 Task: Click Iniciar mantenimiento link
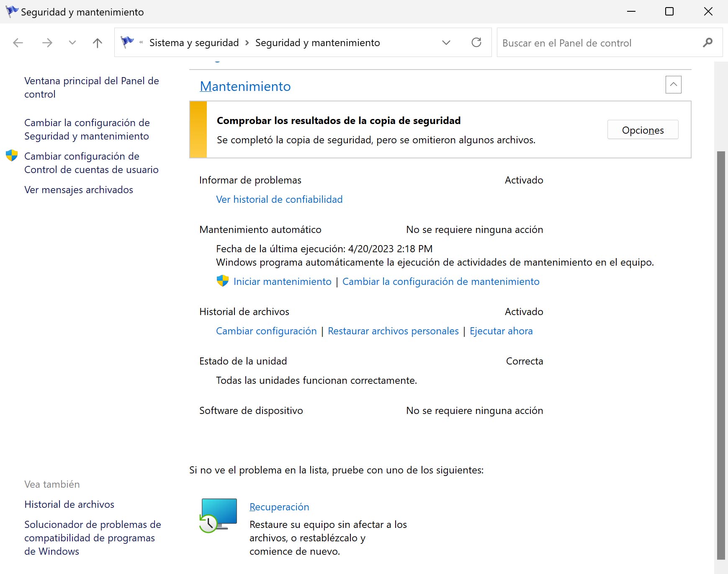[x=283, y=282]
